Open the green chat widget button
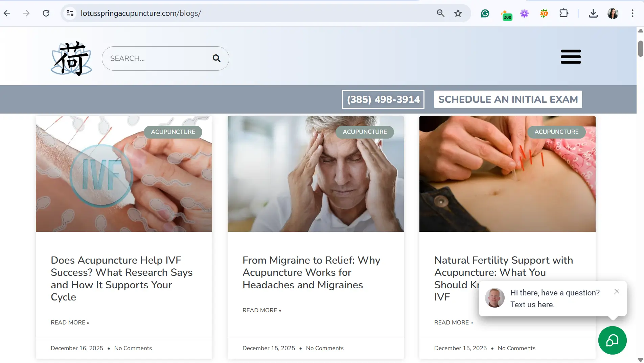The height and width of the screenshot is (363, 644). (x=612, y=340)
